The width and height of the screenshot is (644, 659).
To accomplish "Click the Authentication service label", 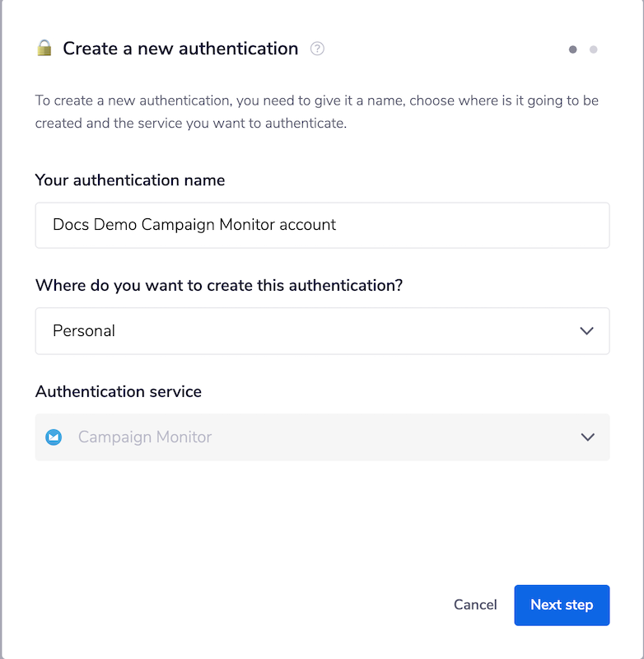I will pyautogui.click(x=118, y=391).
